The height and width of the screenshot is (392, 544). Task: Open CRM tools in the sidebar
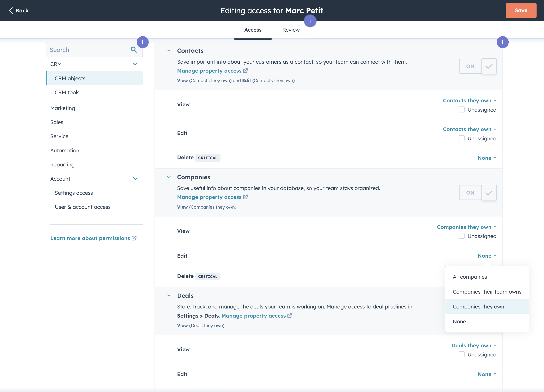coord(67,92)
